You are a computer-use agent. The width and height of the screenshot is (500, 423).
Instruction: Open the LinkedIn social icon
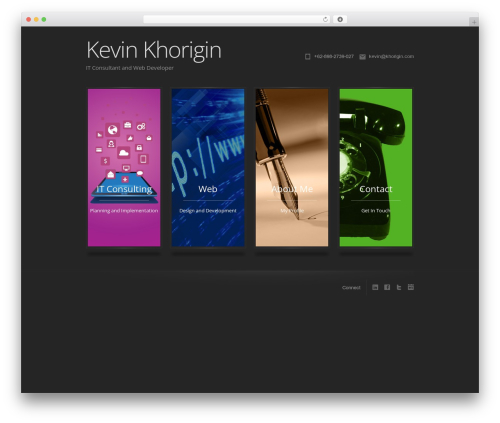(x=375, y=287)
